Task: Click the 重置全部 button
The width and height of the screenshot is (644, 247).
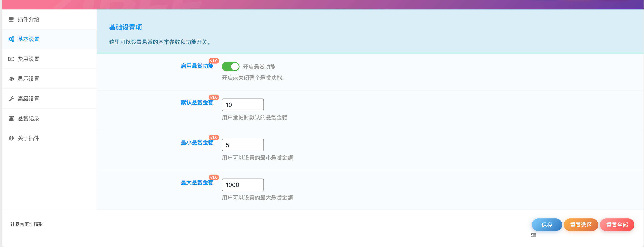Action: [617, 225]
